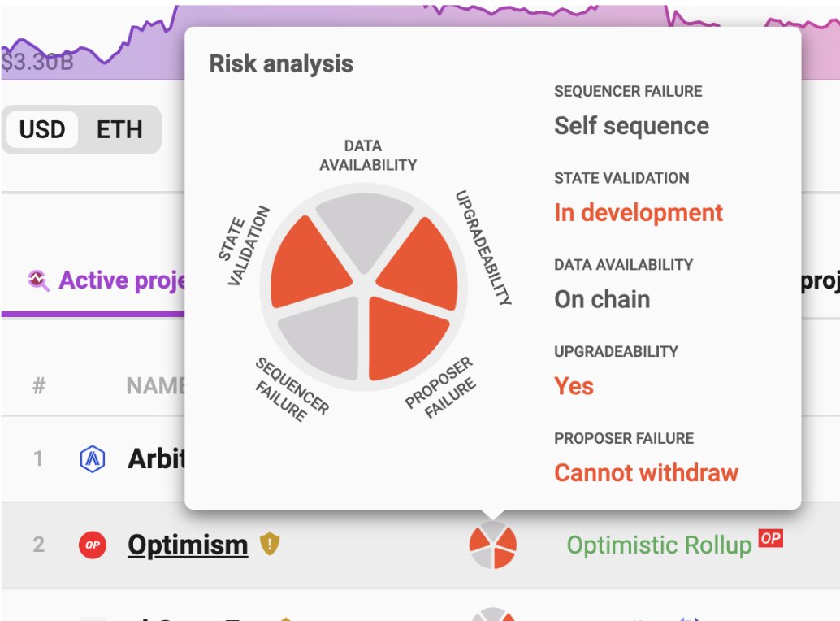This screenshot has width=840, height=621.
Task: Click the red OP Optimism logo
Action: coord(92,545)
